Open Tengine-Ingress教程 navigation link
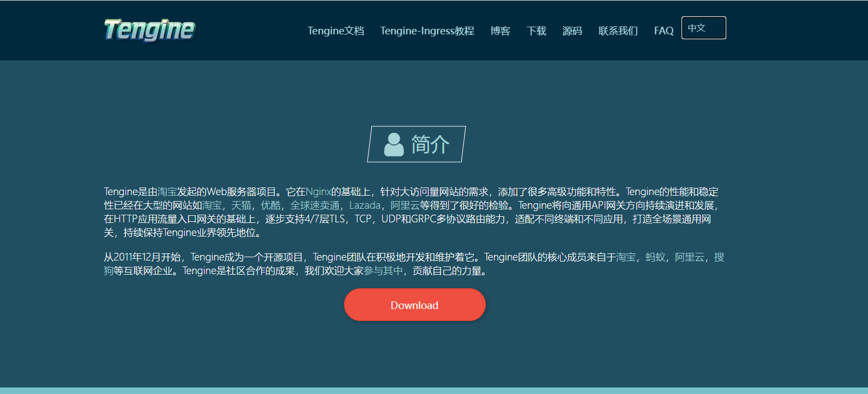 pos(427,31)
